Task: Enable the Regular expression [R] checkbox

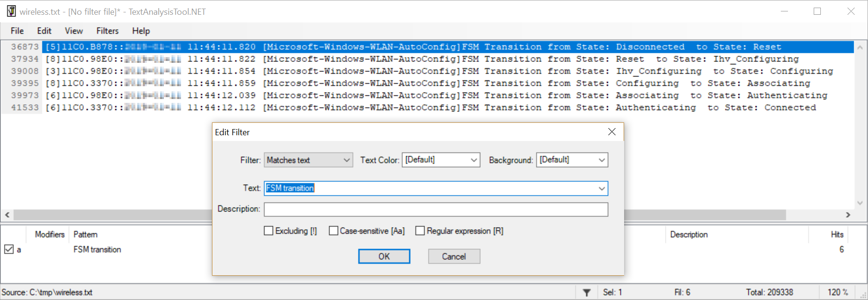Action: (x=420, y=231)
